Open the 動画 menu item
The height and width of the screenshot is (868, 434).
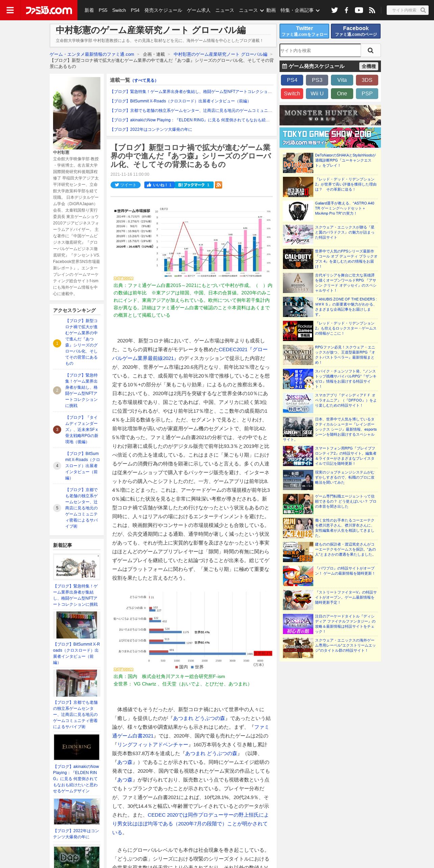click(271, 10)
